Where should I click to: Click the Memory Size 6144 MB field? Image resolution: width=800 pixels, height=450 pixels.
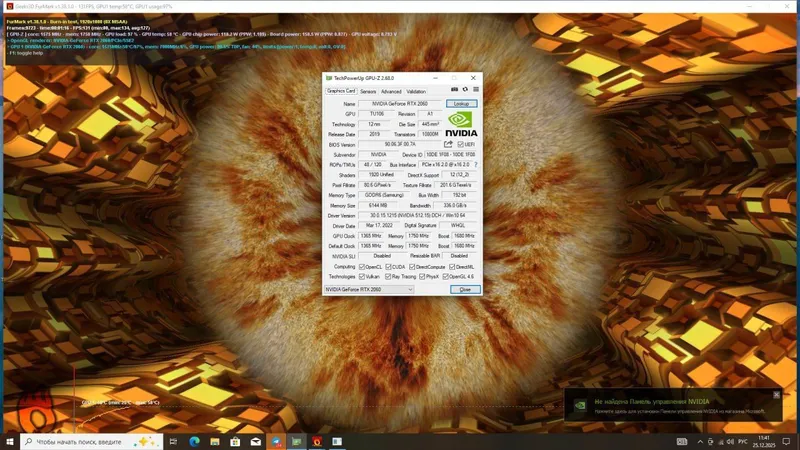coord(378,205)
